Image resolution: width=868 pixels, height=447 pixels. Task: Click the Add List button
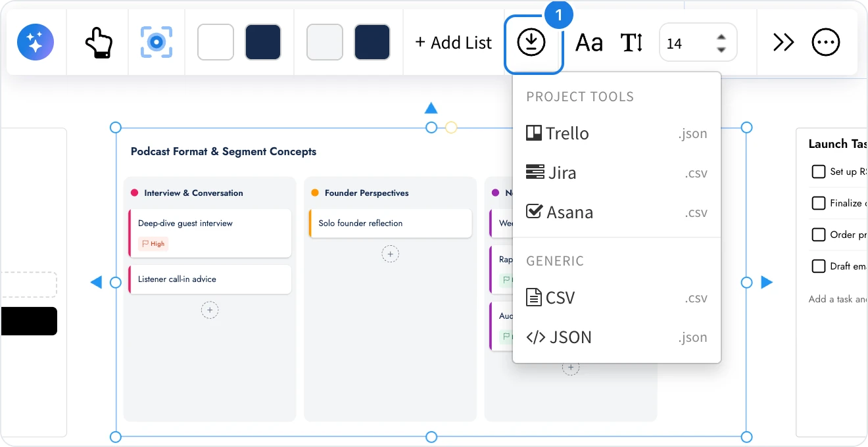[x=454, y=43]
